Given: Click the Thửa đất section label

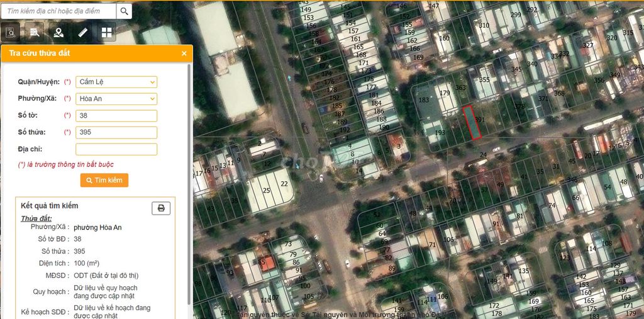Looking at the screenshot, I should 36,219.
